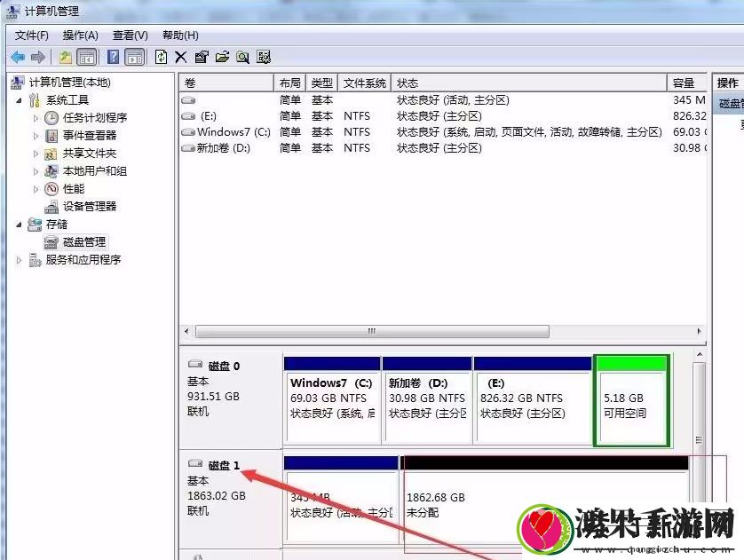Screen dimensions: 744x560
Task: Click the Computer Management title bar icon
Action: 12,11
